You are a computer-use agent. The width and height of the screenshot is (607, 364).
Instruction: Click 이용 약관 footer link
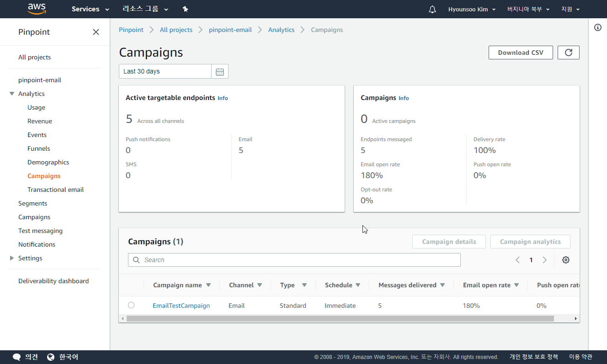[x=580, y=357]
